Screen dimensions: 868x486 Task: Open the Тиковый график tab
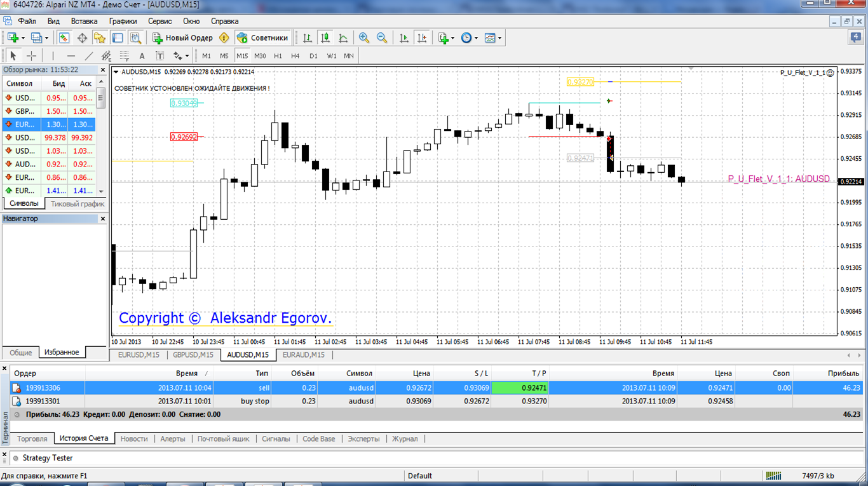coord(78,204)
